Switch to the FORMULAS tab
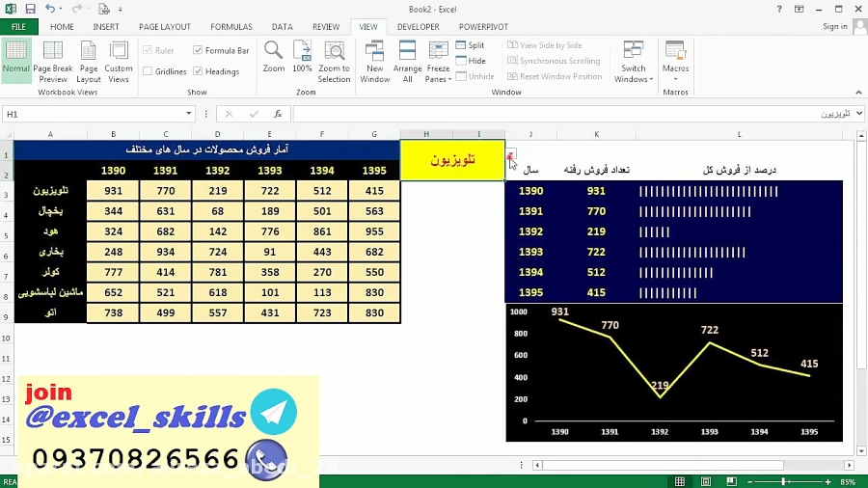Viewport: 868px width, 488px height. 231,27
